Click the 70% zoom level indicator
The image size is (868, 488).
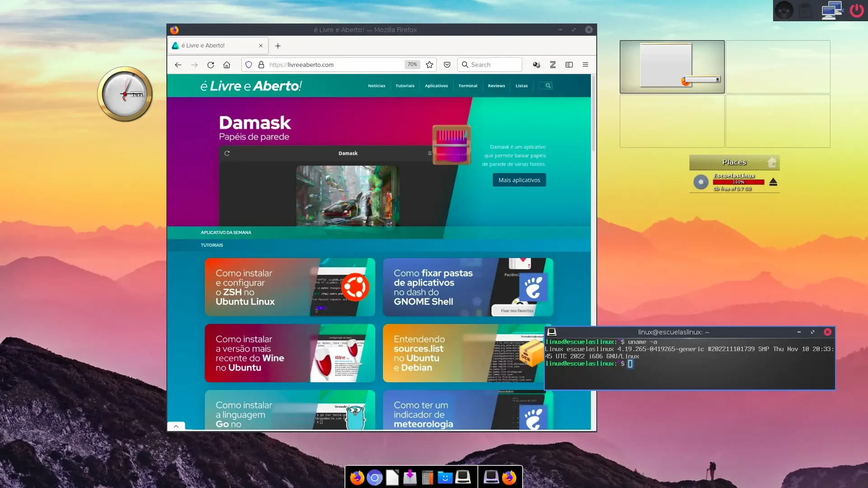pos(412,65)
